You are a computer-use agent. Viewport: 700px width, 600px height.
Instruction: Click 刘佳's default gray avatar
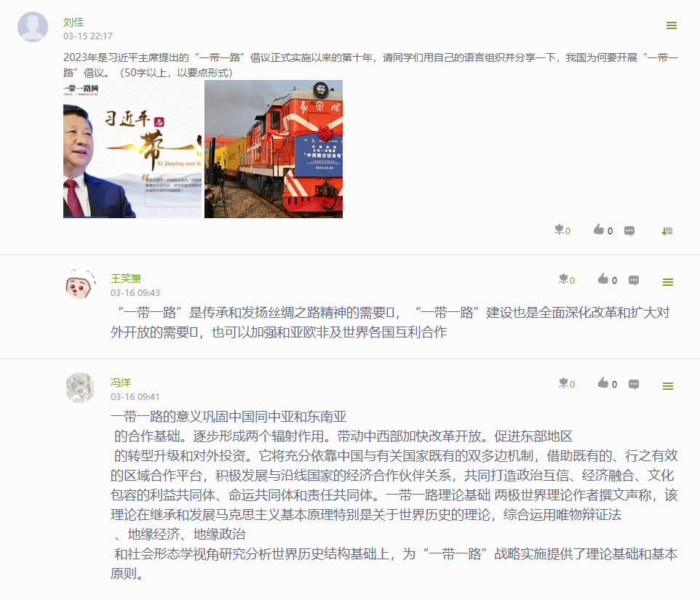coord(33,27)
